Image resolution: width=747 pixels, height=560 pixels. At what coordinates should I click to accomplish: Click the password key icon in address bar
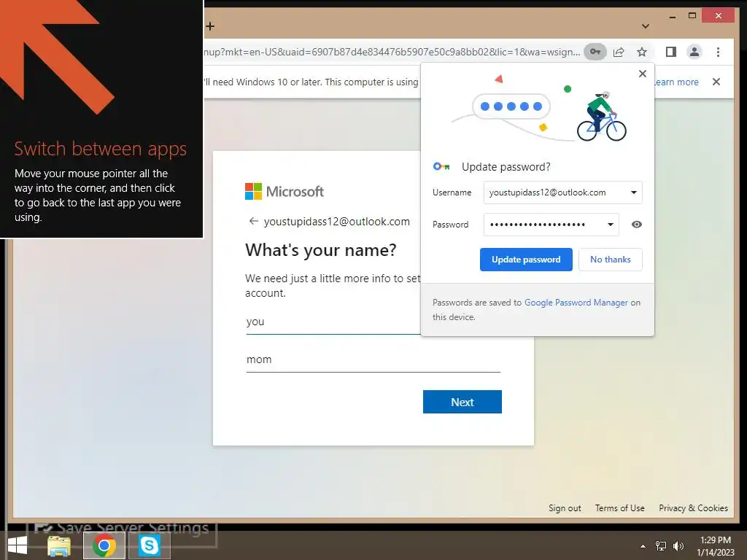tap(595, 52)
